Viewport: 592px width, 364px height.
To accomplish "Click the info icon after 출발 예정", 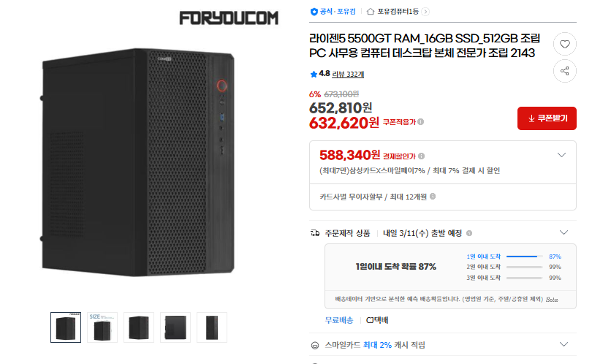I will point(469,232).
